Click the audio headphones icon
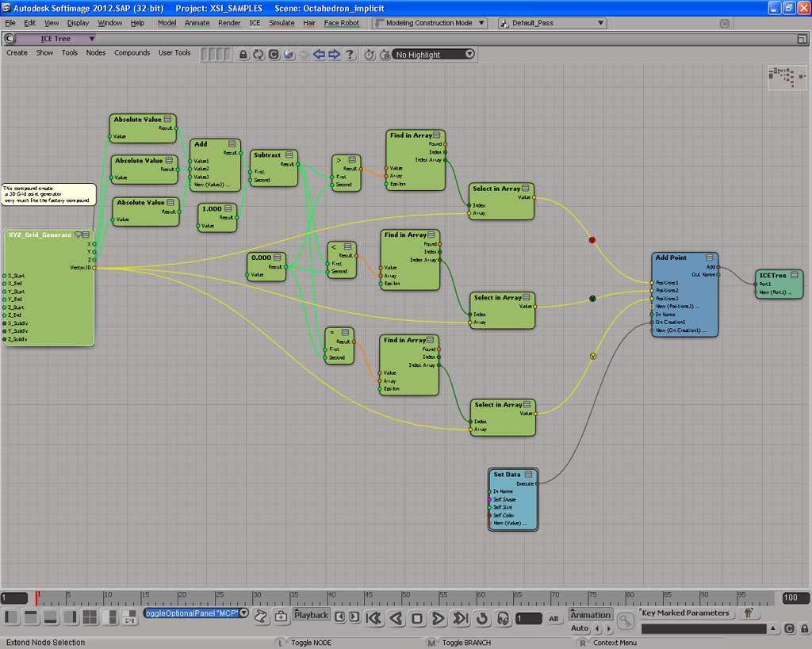 pos(502,618)
